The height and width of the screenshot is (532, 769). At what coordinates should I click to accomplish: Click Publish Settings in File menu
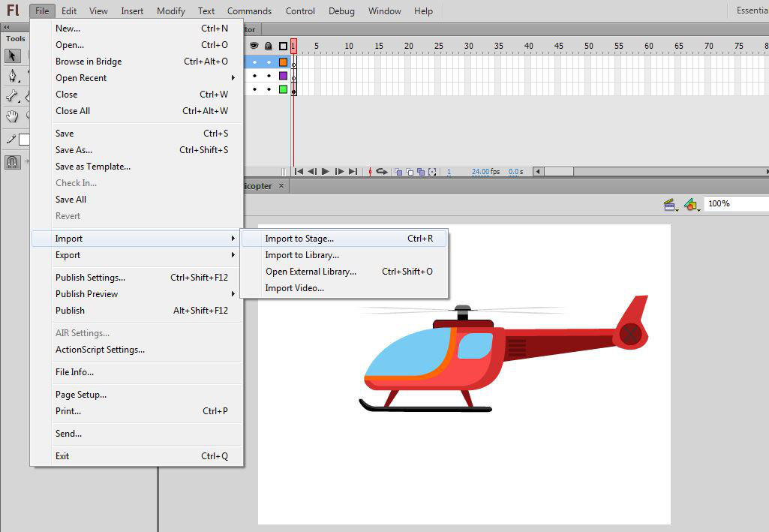(90, 278)
